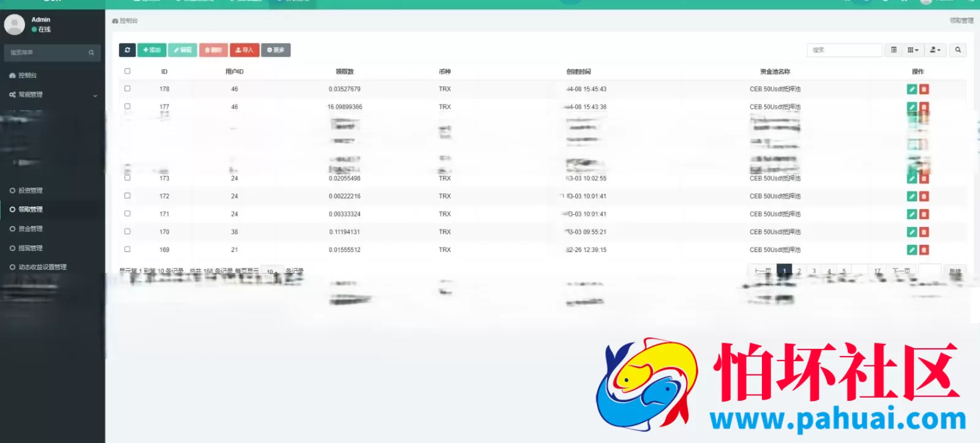This screenshot has height=443, width=980.
Task: Click the 删除 delete toolbar button
Action: 213,50
